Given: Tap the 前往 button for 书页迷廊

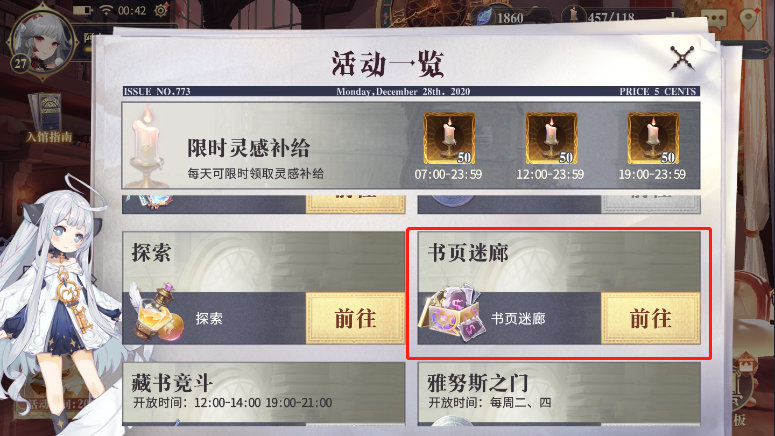Looking at the screenshot, I should tap(650, 318).
